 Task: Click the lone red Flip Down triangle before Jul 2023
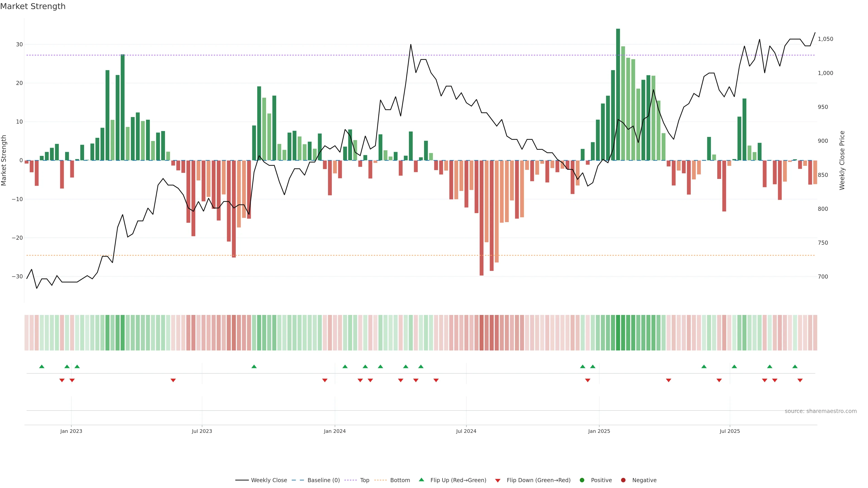click(x=173, y=380)
